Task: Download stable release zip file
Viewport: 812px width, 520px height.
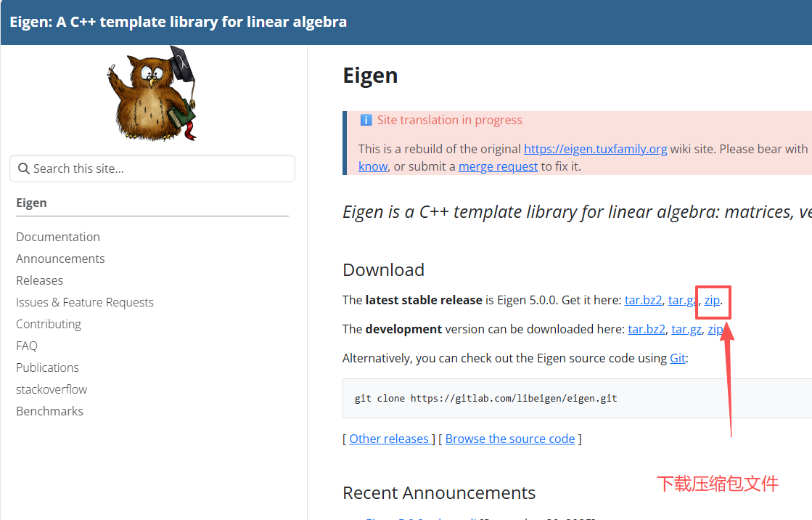Action: pyautogui.click(x=712, y=300)
